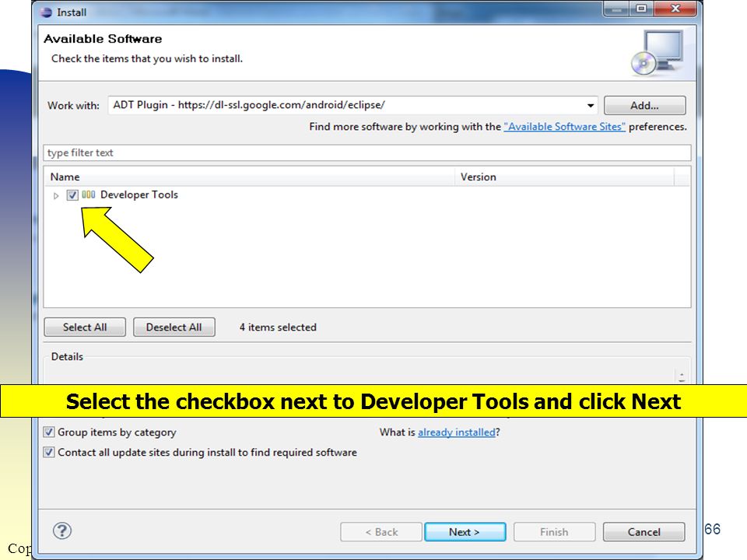Maximize the Install dialog window

641,9
